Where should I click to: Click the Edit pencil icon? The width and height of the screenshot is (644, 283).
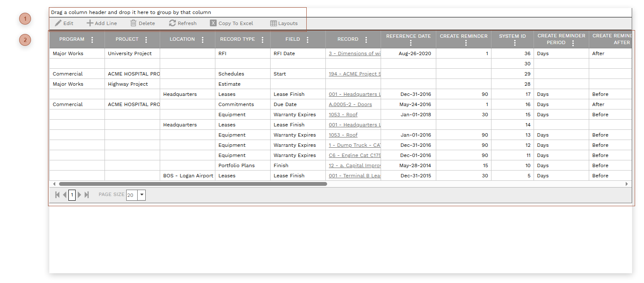tap(58, 23)
